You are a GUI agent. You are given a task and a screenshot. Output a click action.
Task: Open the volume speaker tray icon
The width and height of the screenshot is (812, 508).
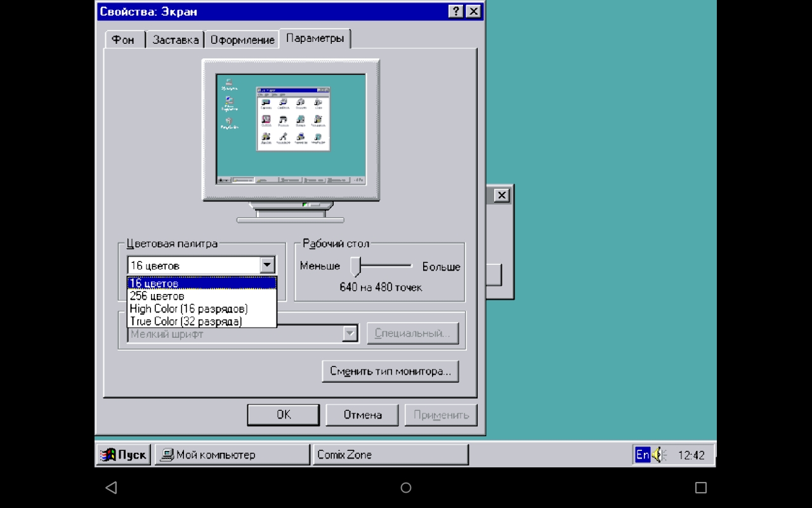658,455
